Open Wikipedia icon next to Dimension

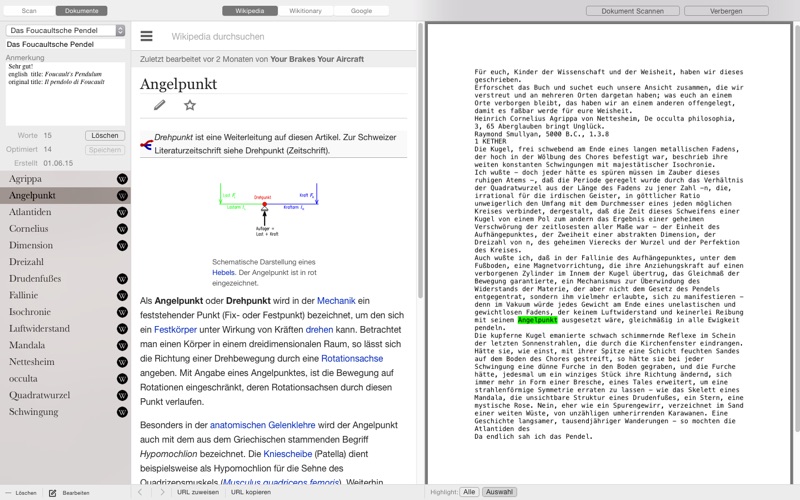click(x=122, y=245)
